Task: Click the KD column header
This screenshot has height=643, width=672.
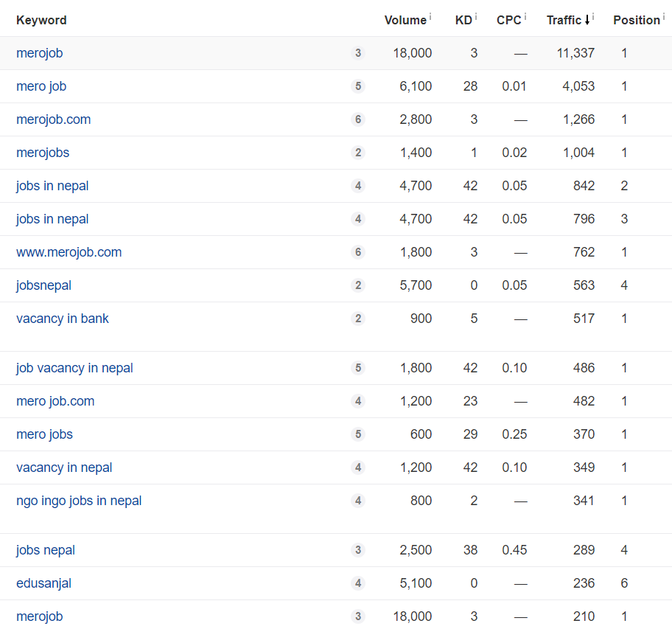Action: click(x=463, y=20)
